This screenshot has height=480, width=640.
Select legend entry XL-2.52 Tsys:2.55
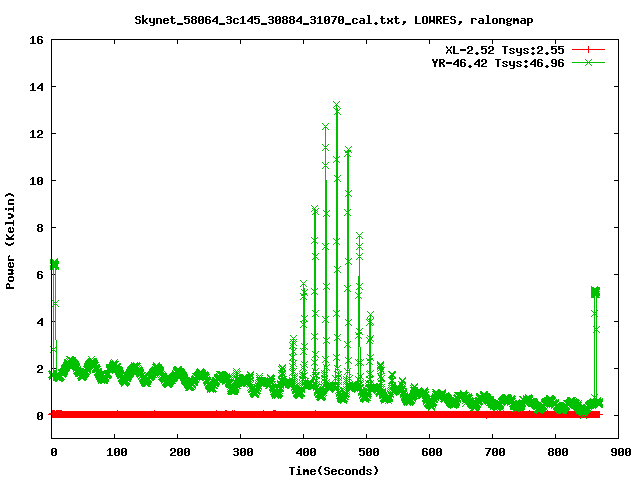(505, 50)
